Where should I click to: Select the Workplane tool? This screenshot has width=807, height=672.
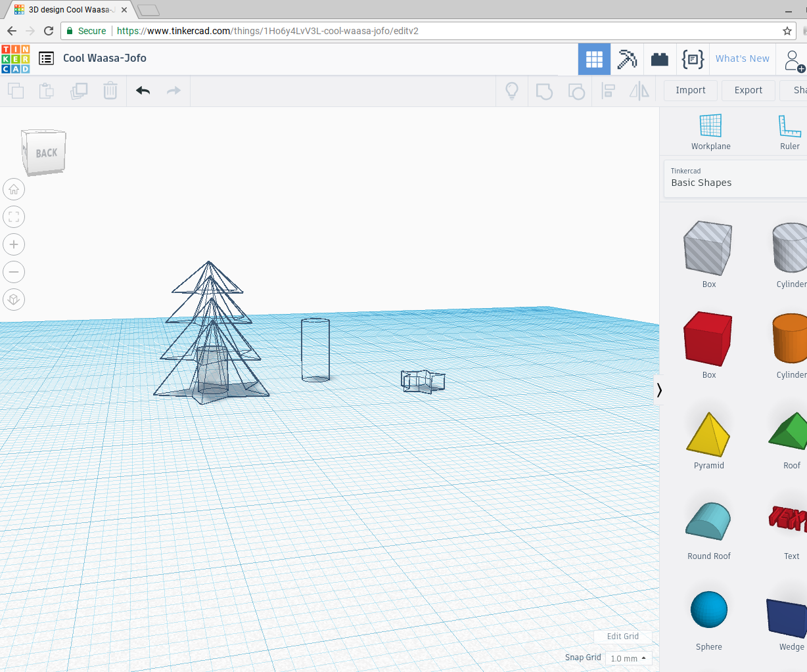710,132
